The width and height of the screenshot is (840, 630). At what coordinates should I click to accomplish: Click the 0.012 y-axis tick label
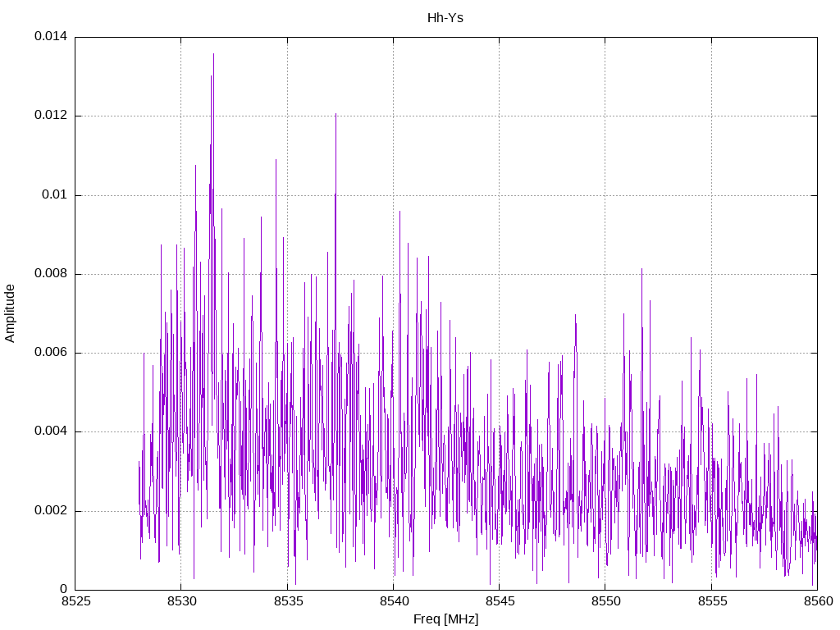51,115
